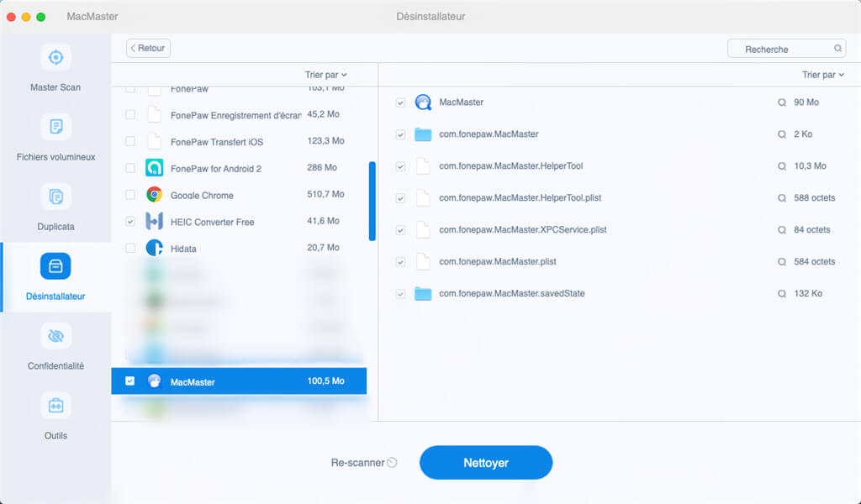Click the com.fonepaw.MacMaster.savedState folder icon
The height and width of the screenshot is (504, 861).
tap(423, 293)
